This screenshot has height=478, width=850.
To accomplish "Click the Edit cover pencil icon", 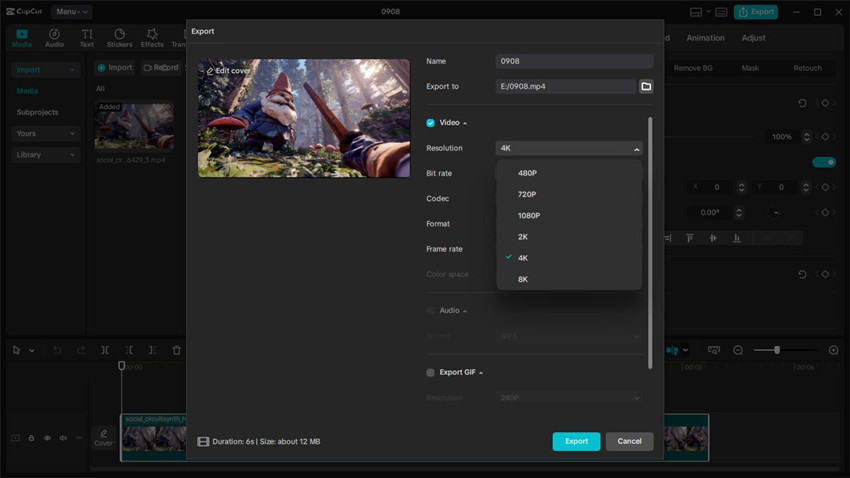I will tap(210, 71).
